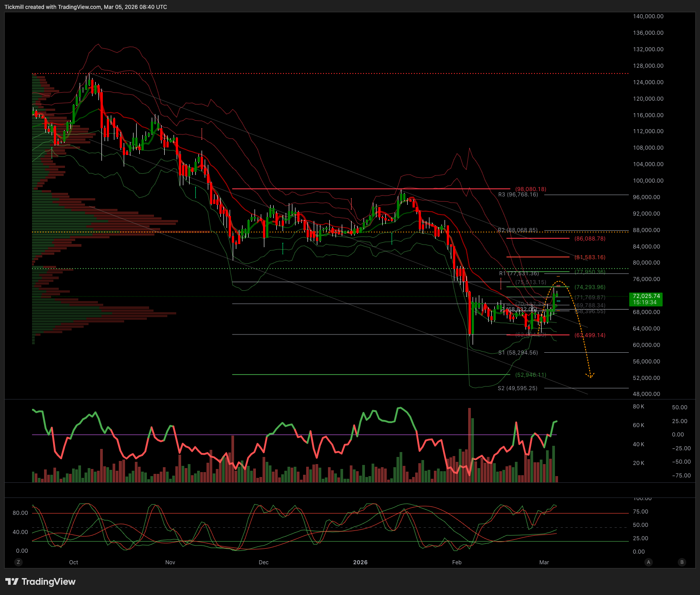
Task: Click the Tickmill created with TradingView.com caption
Action: pyautogui.click(x=86, y=7)
